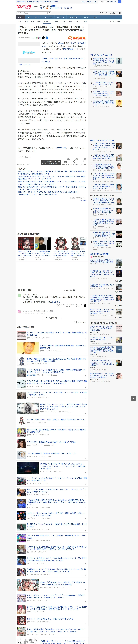
Task: Open GEMS COMPANY 活動終了 article
Action: 56,596
